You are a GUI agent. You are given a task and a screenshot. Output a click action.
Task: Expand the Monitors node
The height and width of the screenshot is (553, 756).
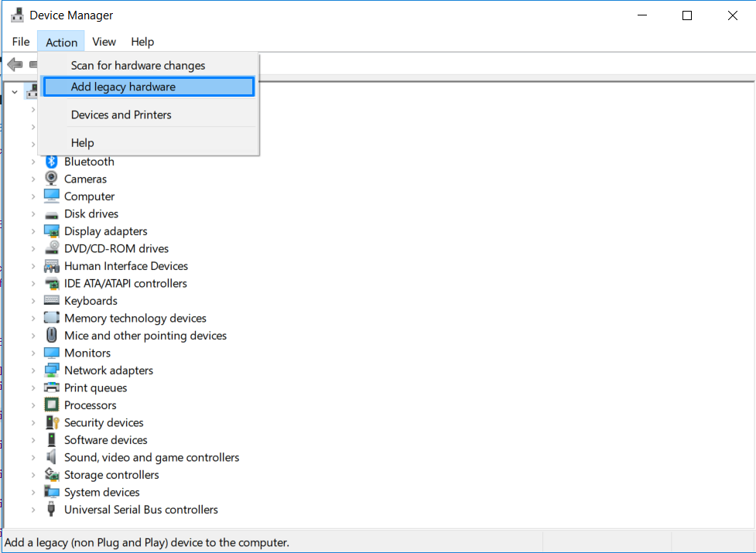pos(32,353)
